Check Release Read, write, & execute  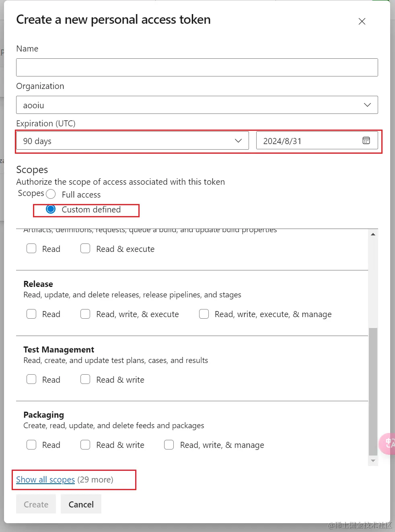pyautogui.click(x=85, y=314)
